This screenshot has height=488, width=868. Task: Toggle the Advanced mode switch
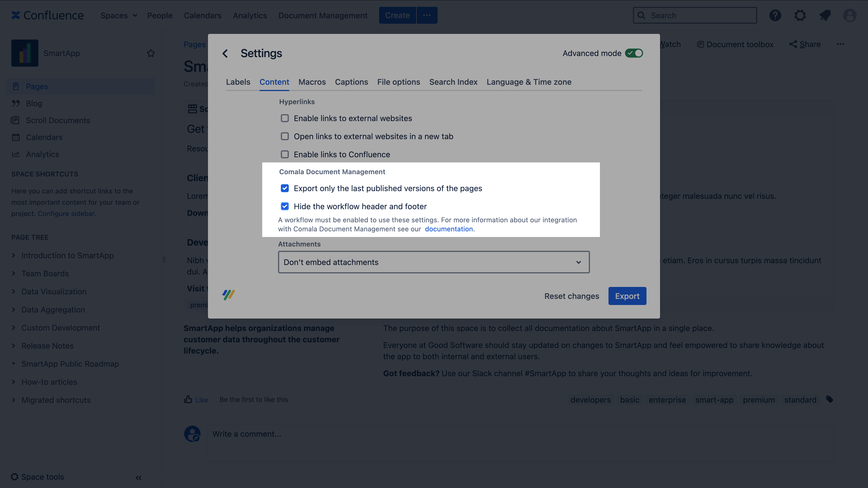[x=634, y=53]
